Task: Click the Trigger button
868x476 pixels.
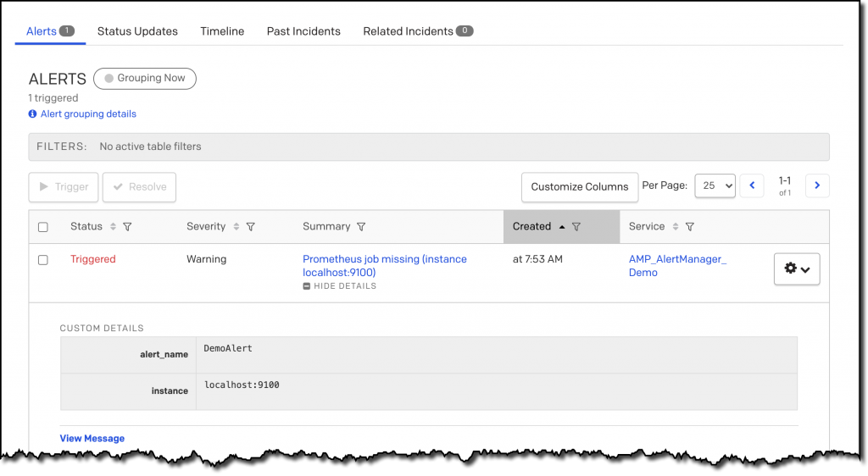Action: click(64, 187)
